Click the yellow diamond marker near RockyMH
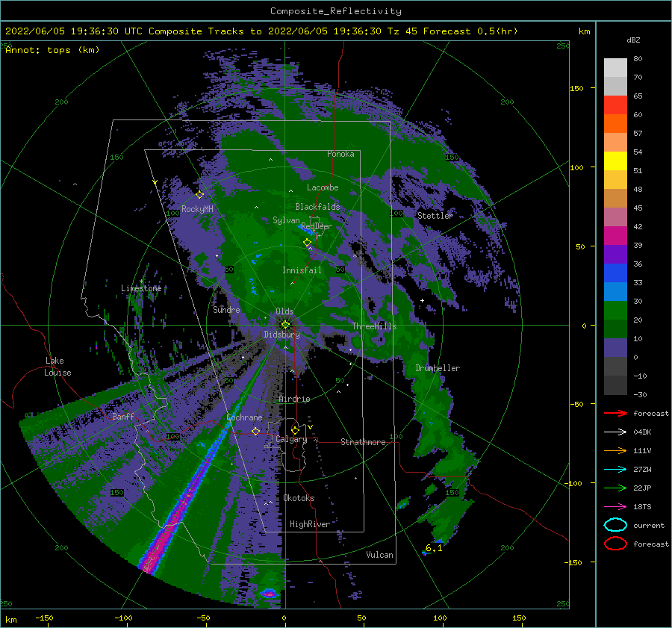The image size is (672, 628). point(199,195)
